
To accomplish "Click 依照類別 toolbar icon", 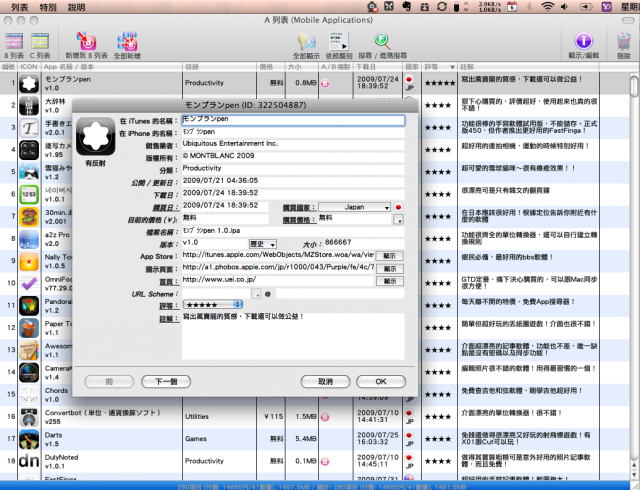I will [339, 41].
